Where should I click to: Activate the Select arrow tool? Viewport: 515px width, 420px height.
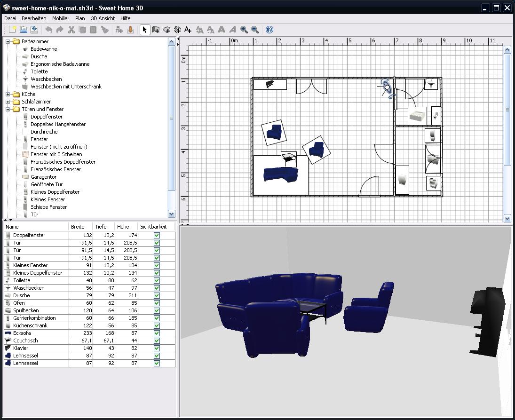click(144, 30)
